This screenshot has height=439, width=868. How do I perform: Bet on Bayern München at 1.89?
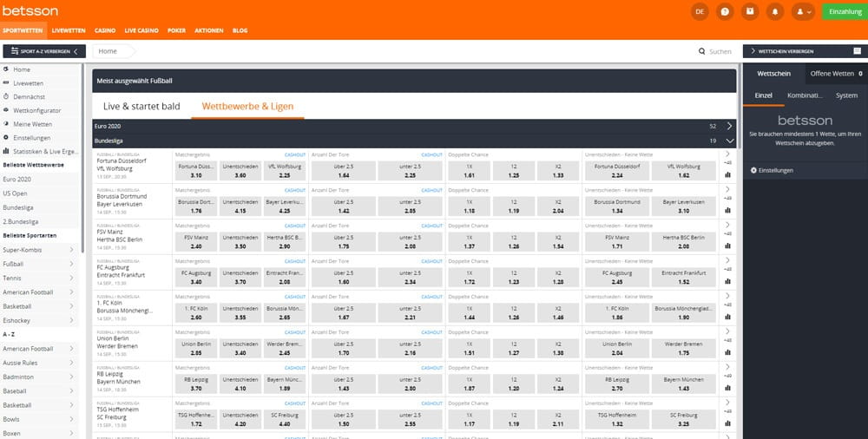[285, 383]
